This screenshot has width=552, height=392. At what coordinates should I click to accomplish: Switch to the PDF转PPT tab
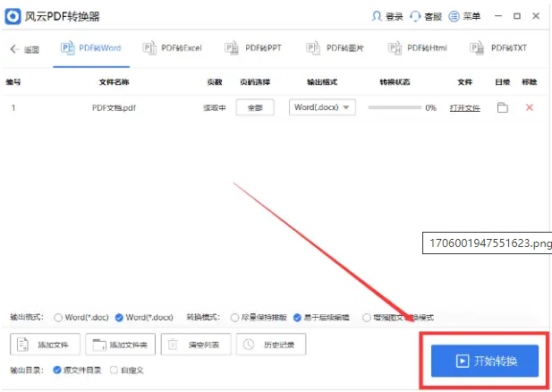pos(253,48)
